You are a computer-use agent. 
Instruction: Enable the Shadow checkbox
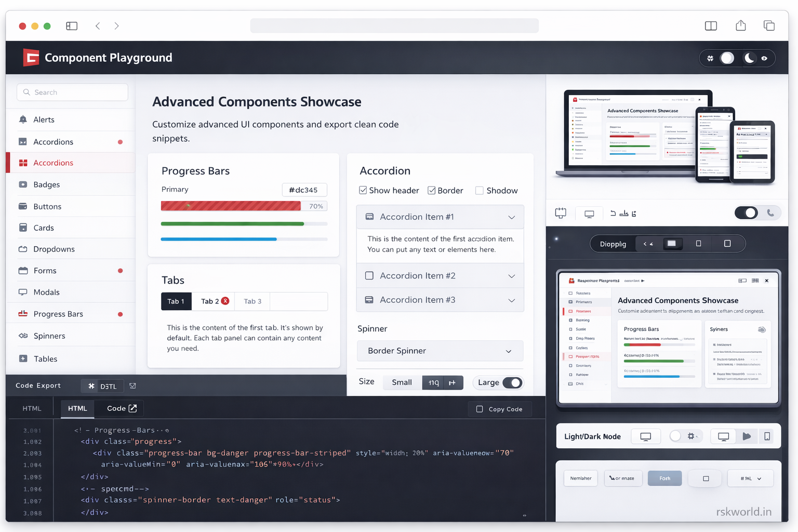(x=480, y=190)
